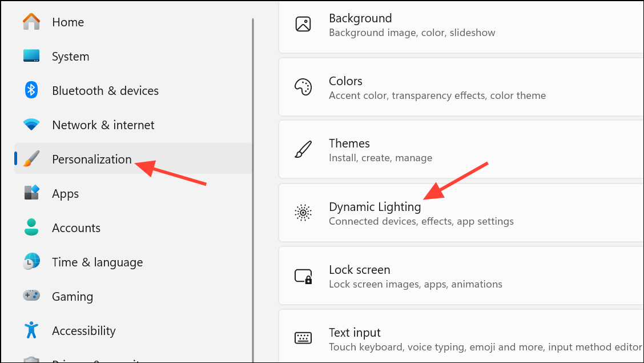Click the Background image icon

[x=303, y=24]
